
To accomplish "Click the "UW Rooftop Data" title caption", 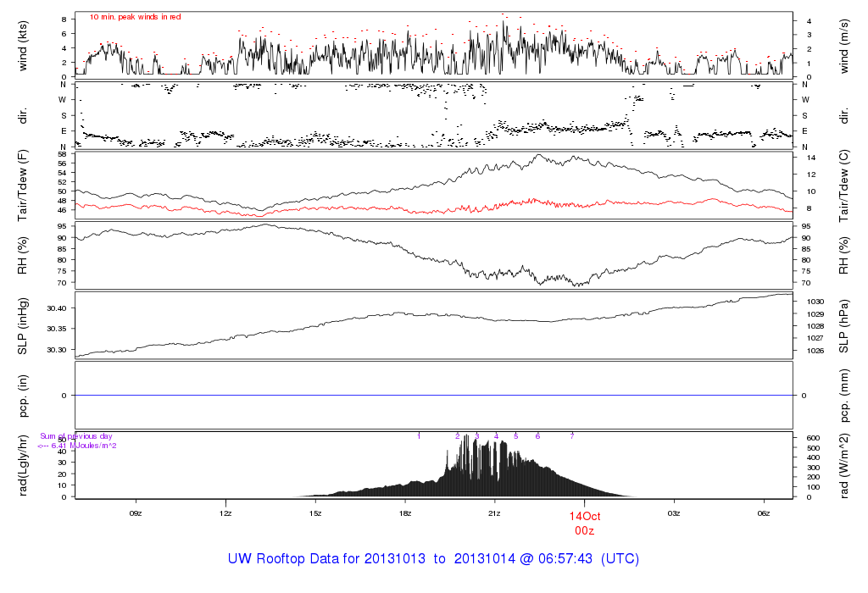I will [433, 559].
